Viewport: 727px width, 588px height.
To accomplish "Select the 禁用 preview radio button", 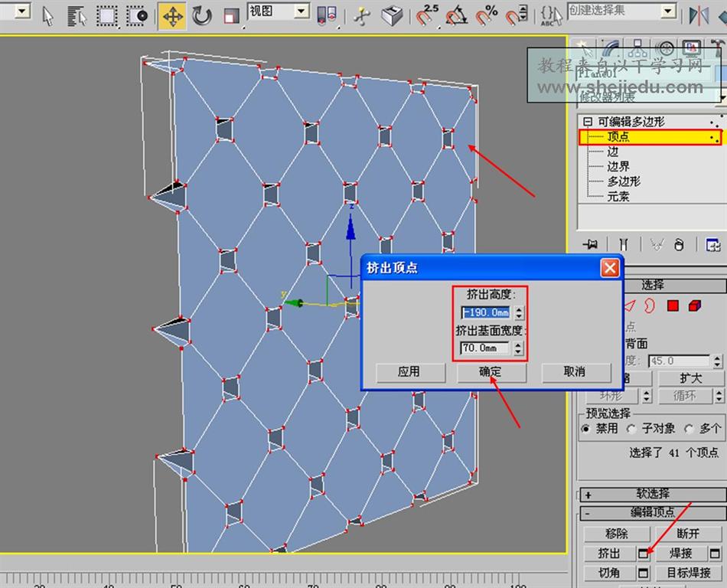I will (586, 430).
